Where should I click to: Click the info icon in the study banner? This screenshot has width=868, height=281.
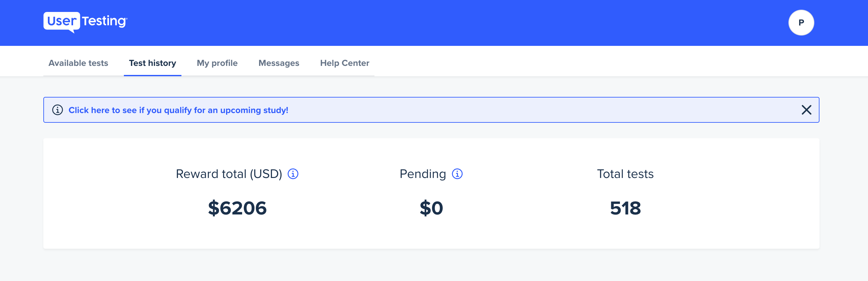pos(57,110)
